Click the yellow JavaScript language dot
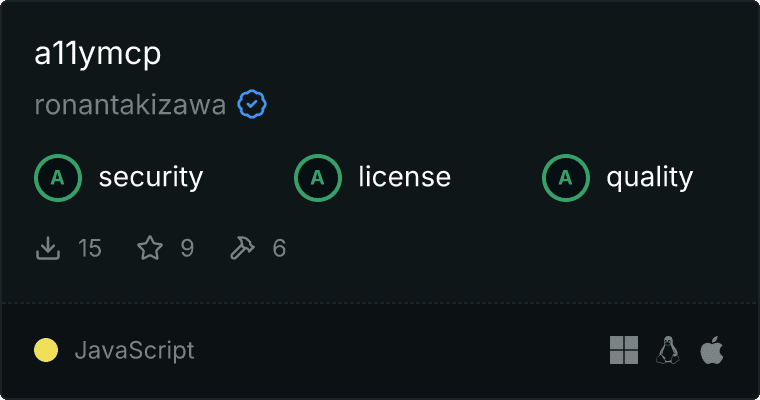This screenshot has height=400, width=760. click(x=46, y=350)
